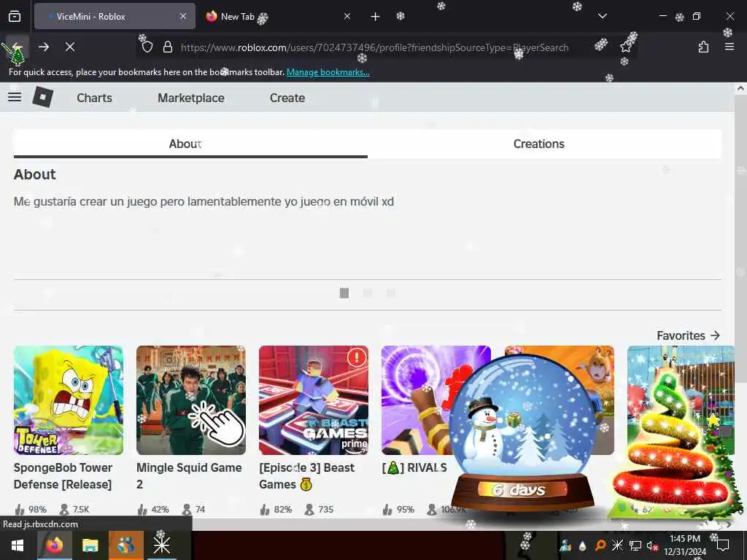This screenshot has height=560, width=747.
Task: Click the roblox.com URL address bar
Action: coord(374,47)
